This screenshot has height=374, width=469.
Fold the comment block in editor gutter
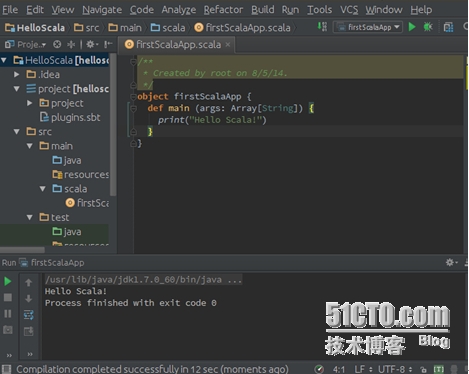point(133,62)
